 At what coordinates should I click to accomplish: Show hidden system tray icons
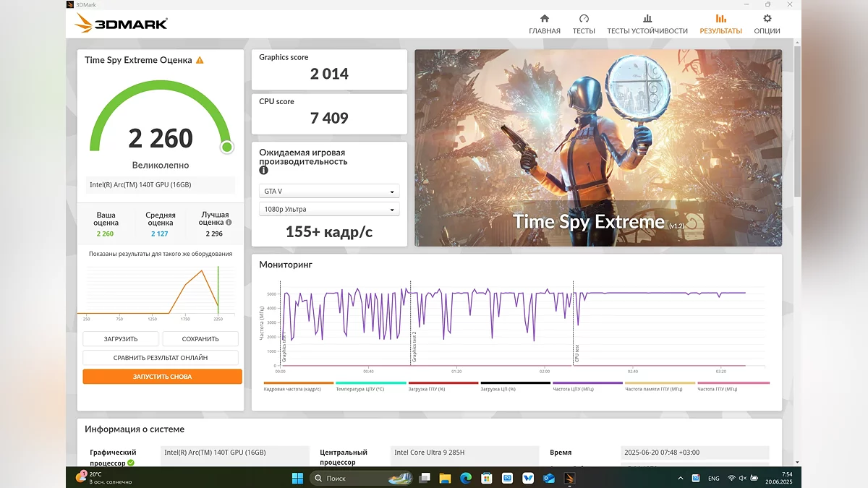(x=680, y=478)
